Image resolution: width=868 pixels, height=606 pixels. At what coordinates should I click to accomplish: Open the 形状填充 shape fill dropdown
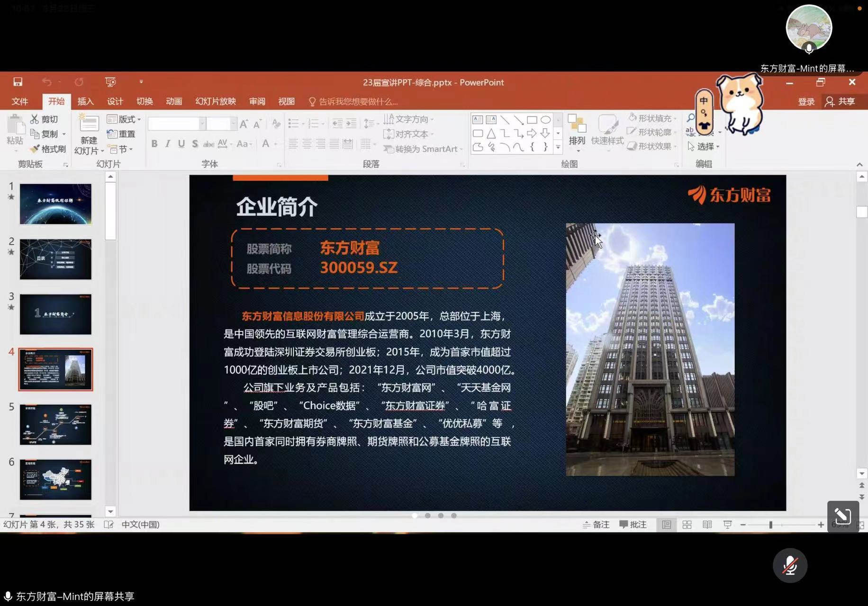point(652,118)
